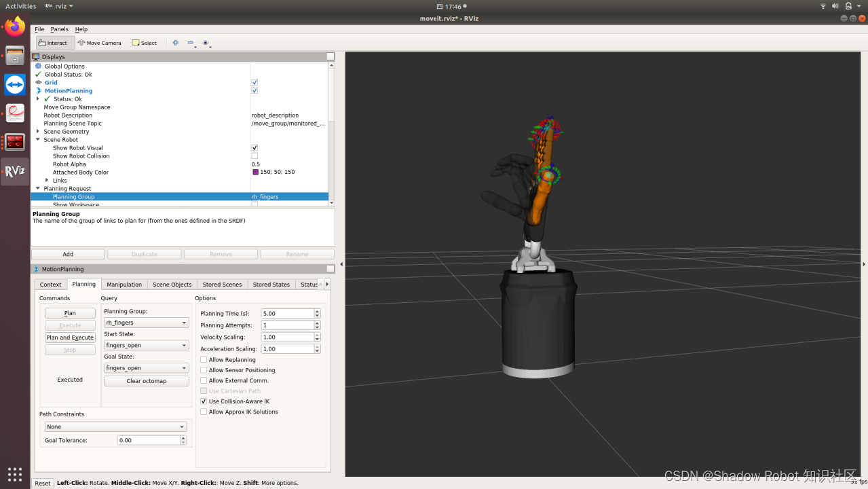Open the document viewer dock icon

[x=15, y=113]
